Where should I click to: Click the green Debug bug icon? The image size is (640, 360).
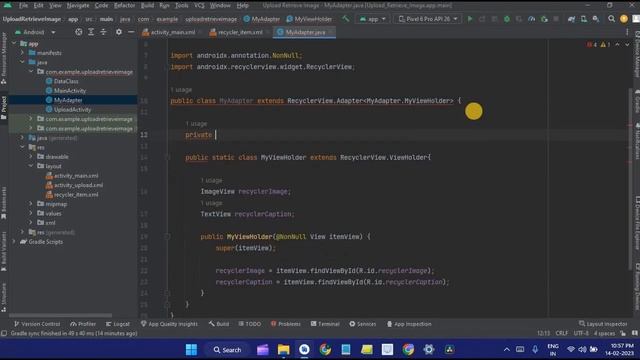pyautogui.click(x=507, y=19)
